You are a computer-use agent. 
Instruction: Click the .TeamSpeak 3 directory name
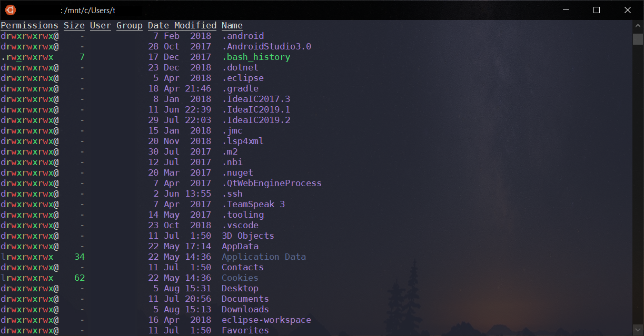tap(253, 204)
